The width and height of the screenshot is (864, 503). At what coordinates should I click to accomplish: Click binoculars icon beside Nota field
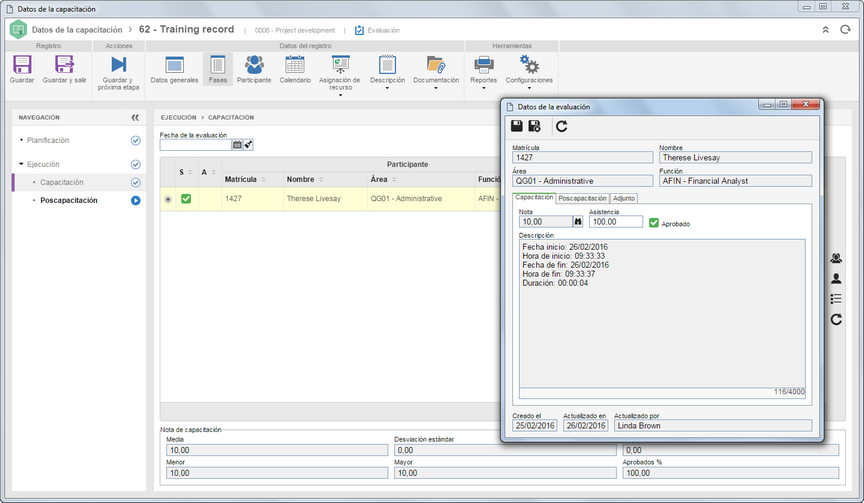tap(577, 221)
